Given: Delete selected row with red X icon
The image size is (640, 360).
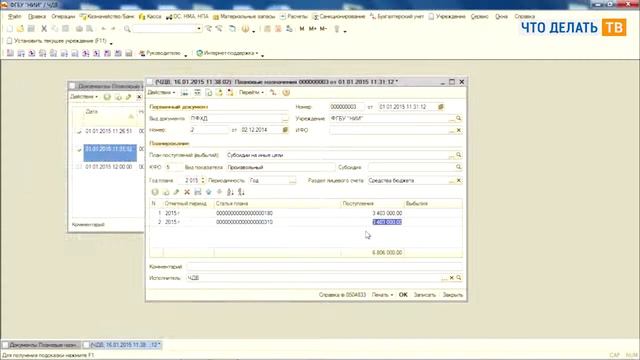Looking at the screenshot, I should coord(187,192).
